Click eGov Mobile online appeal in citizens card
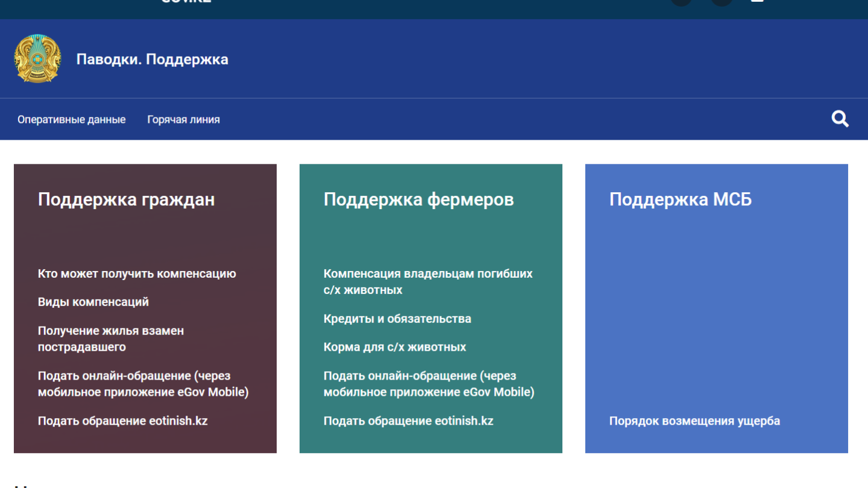The image size is (868, 488). [x=143, y=384]
